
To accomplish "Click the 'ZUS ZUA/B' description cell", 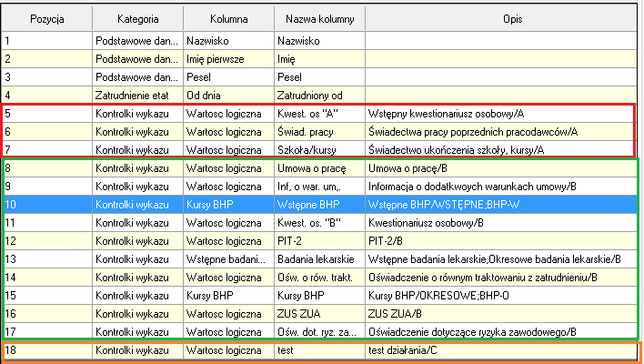I will 501,314.
